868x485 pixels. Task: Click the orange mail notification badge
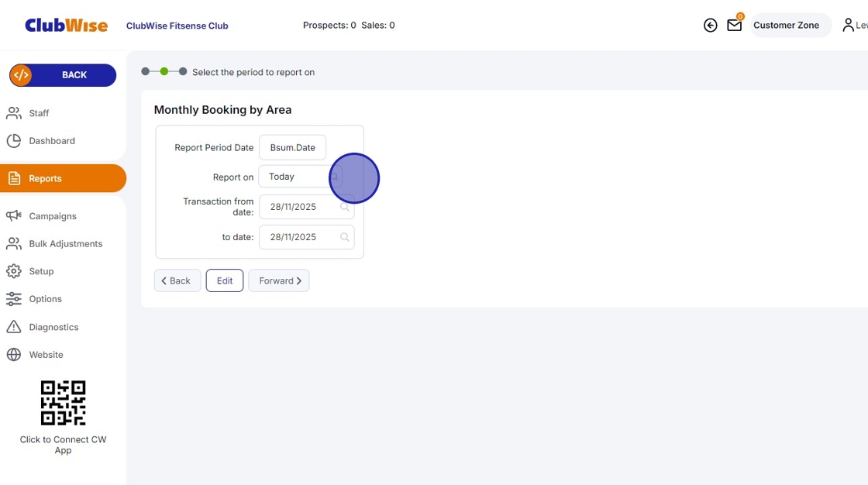(x=740, y=16)
